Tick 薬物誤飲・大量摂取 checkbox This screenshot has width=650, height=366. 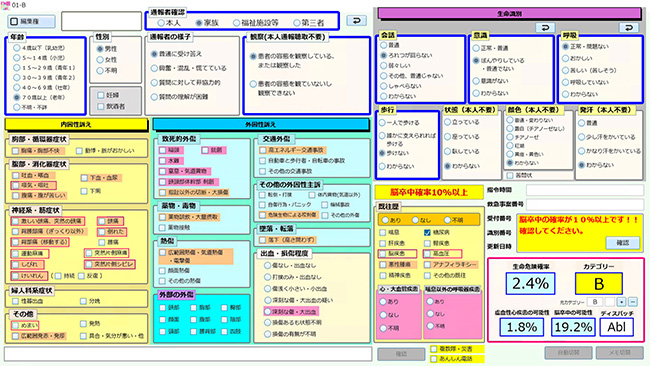pos(162,217)
